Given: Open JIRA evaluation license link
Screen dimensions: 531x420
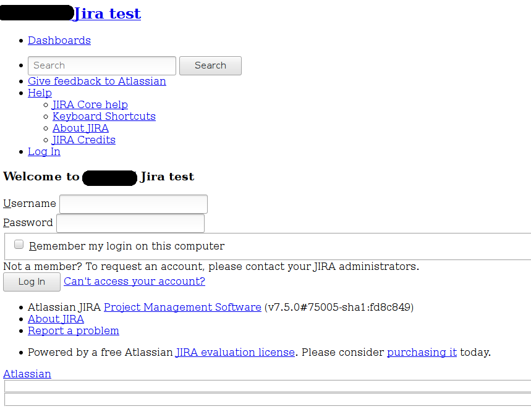Looking at the screenshot, I should click(x=236, y=352).
